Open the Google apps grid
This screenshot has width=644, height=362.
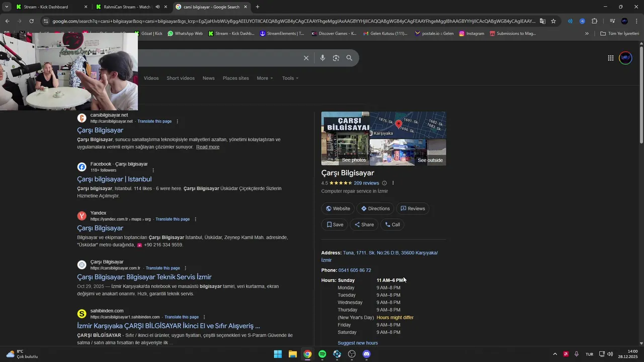(x=610, y=58)
